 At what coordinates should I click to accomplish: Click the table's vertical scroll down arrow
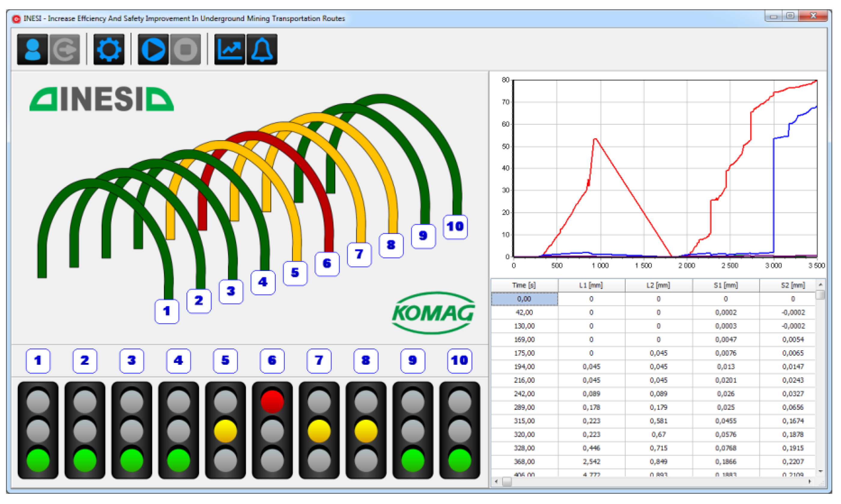820,471
